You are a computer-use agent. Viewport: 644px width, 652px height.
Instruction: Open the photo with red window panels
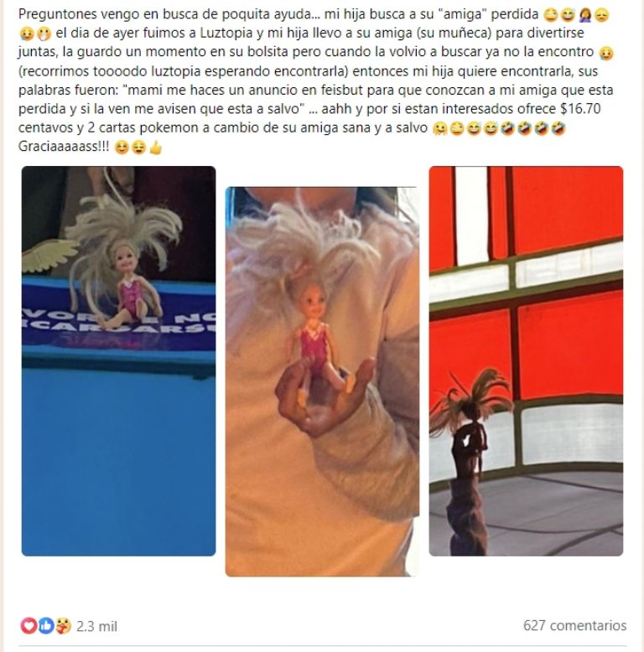click(x=526, y=361)
